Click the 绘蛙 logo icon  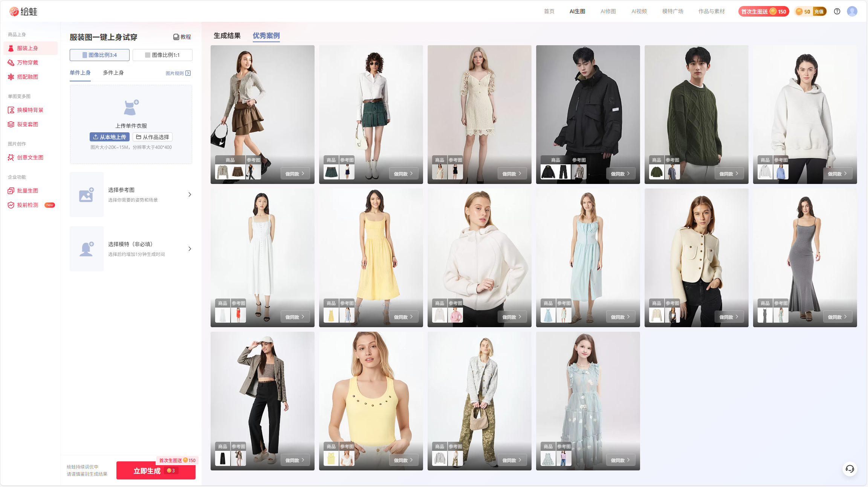[14, 12]
